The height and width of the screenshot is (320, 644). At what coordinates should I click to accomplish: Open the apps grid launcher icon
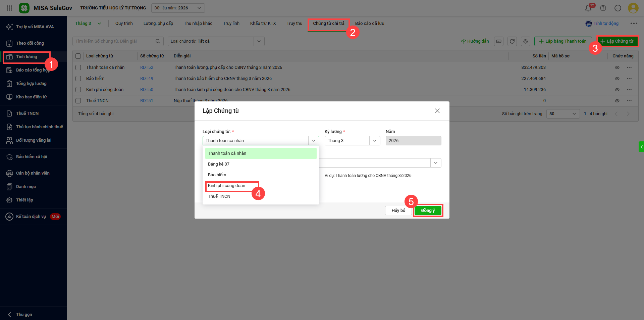pyautogui.click(x=9, y=8)
